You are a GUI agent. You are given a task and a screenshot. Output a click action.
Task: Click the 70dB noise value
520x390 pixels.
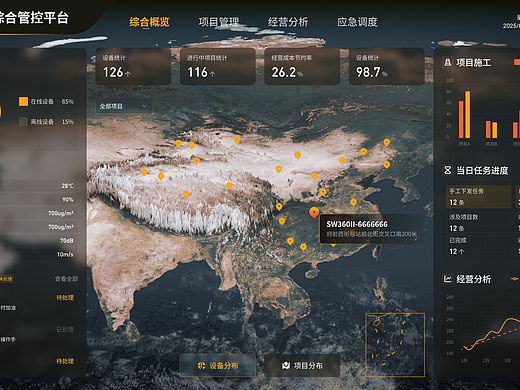pyautogui.click(x=67, y=241)
